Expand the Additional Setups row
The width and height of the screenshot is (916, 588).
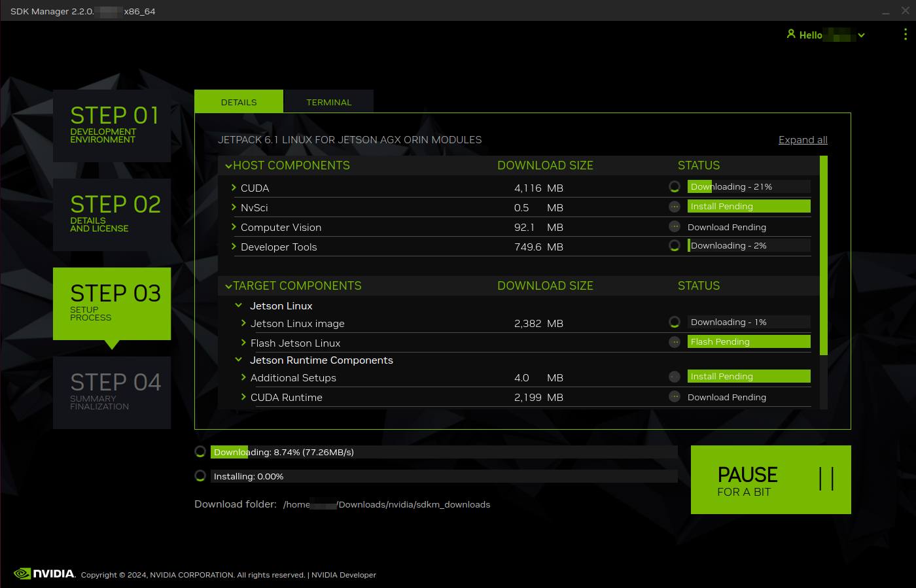click(243, 377)
